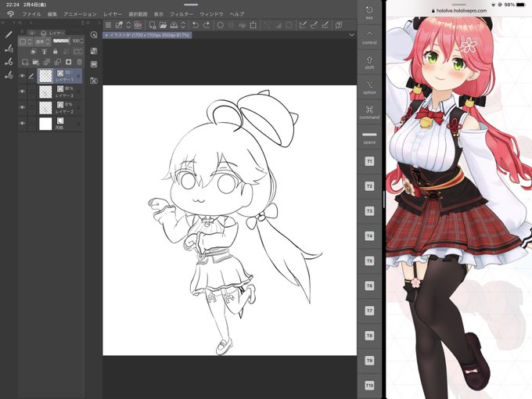This screenshot has height=399, width=532.
Task: Open the brush size palette icon
Action: [x=9, y=74]
